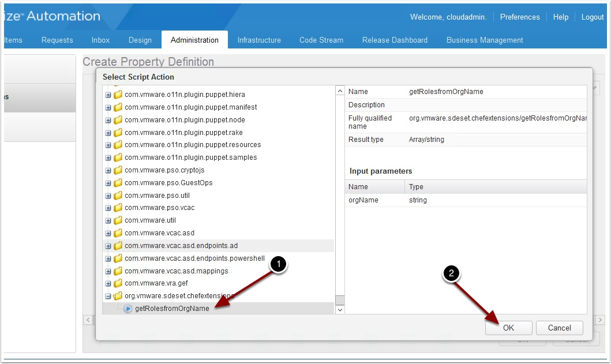Switch to the Design tab

click(140, 40)
